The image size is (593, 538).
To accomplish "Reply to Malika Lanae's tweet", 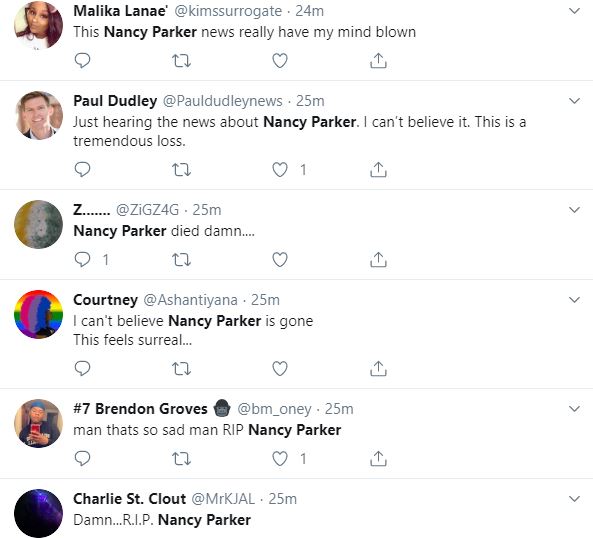I will 82,60.
